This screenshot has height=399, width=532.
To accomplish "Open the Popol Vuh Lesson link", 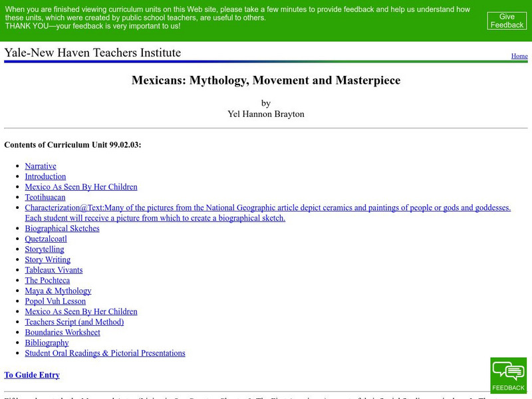I will tap(55, 301).
